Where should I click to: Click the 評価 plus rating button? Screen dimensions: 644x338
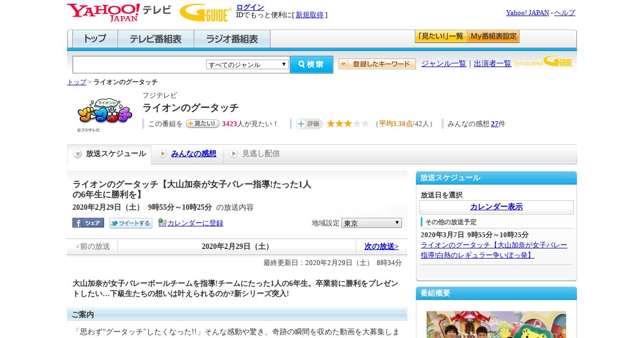[309, 124]
